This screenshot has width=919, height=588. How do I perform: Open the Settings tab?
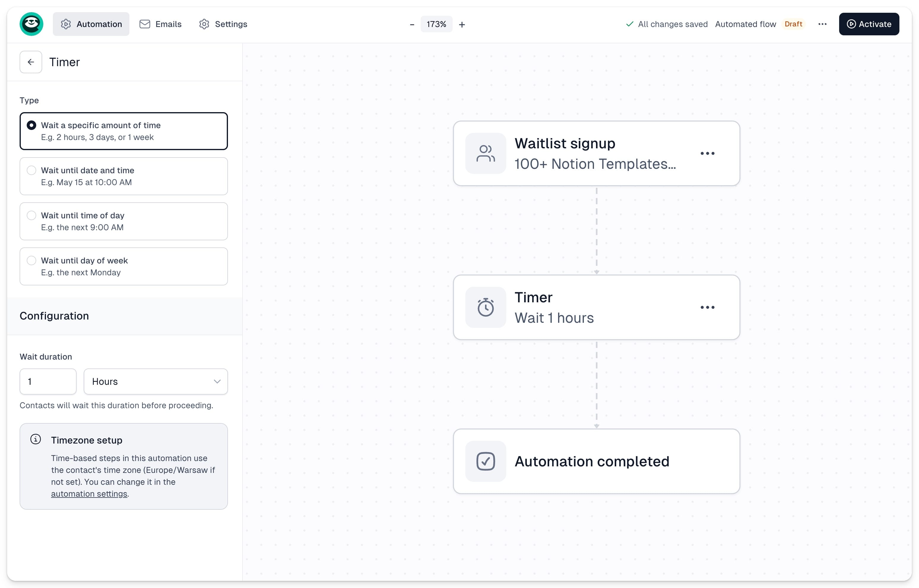click(x=223, y=24)
